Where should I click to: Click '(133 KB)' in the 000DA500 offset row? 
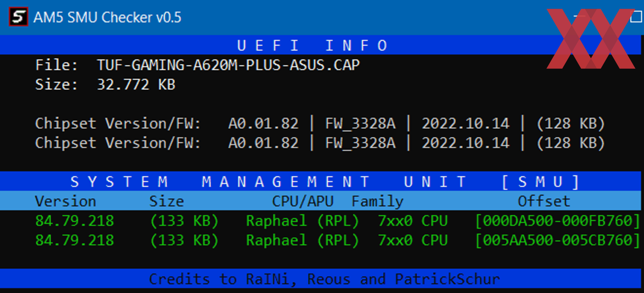click(184, 221)
